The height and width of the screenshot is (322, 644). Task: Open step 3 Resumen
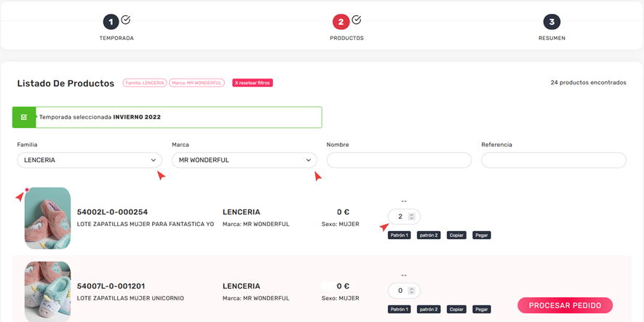pyautogui.click(x=552, y=23)
